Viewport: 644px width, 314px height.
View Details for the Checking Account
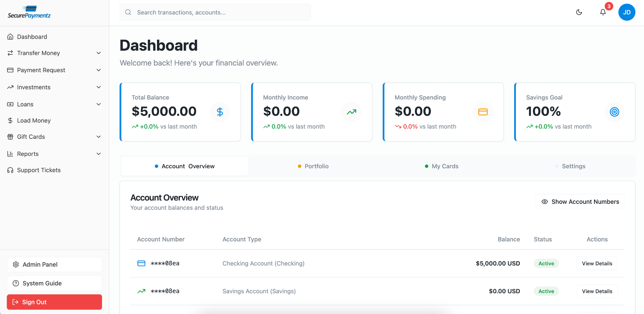click(x=597, y=263)
